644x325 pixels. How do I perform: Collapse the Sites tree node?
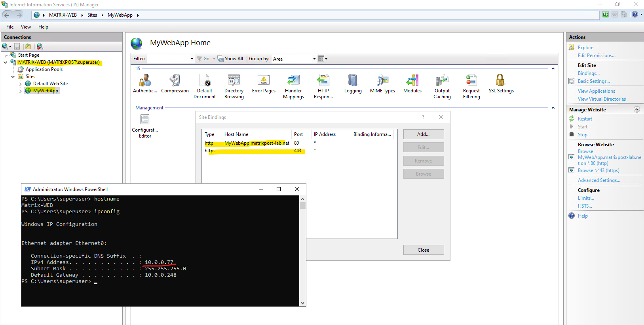coord(13,76)
